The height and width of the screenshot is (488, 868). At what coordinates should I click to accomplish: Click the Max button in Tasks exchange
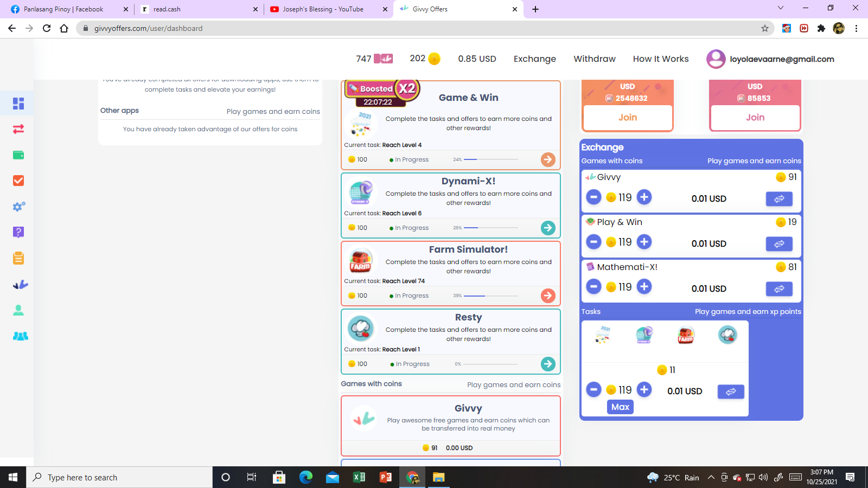[x=620, y=407]
